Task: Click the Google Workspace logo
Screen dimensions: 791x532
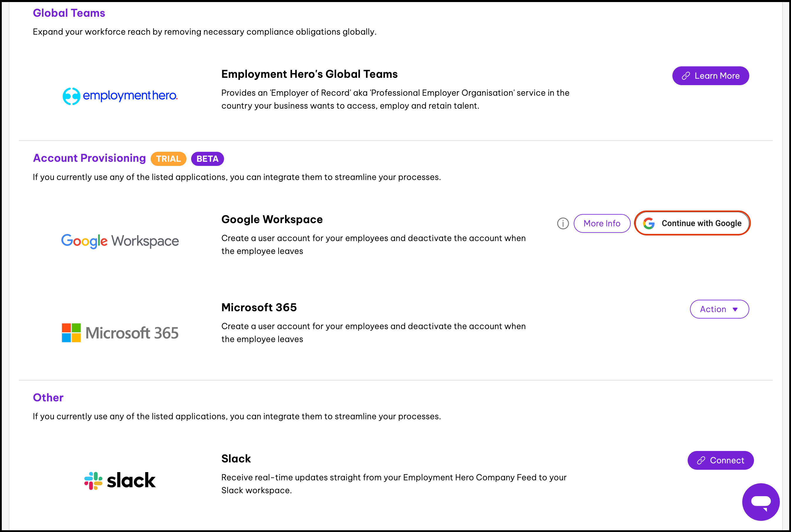Action: point(120,241)
